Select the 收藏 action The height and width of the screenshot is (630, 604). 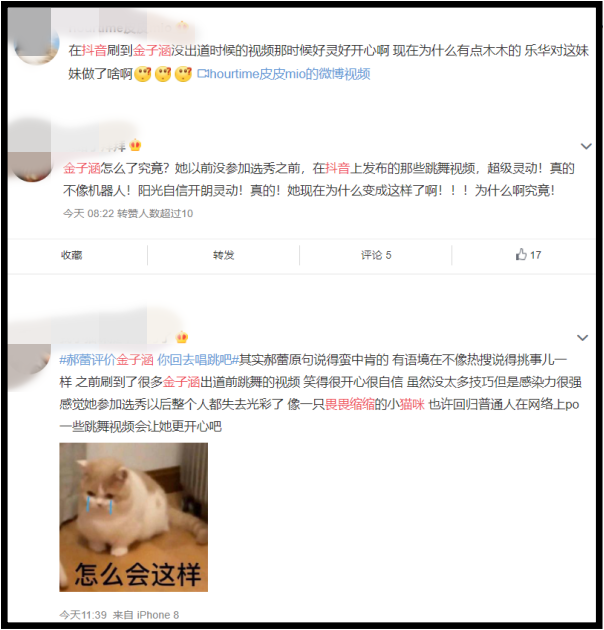click(x=72, y=255)
